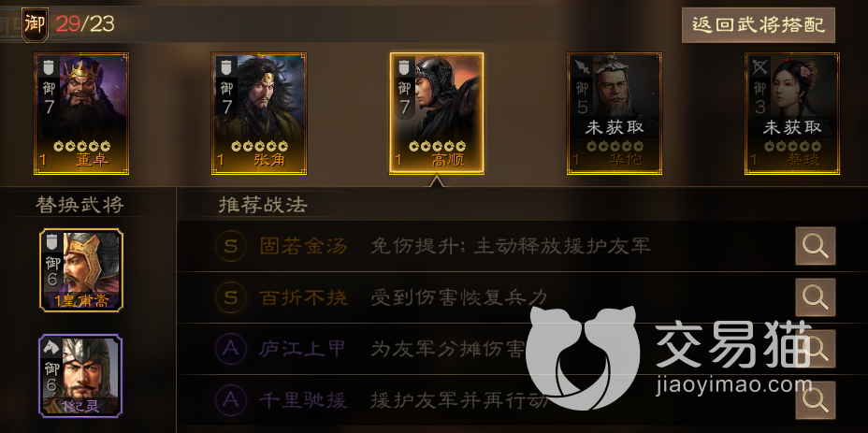Open the 千里驰援 tactic name
Viewport: 868px width, 433px height.
[302, 400]
